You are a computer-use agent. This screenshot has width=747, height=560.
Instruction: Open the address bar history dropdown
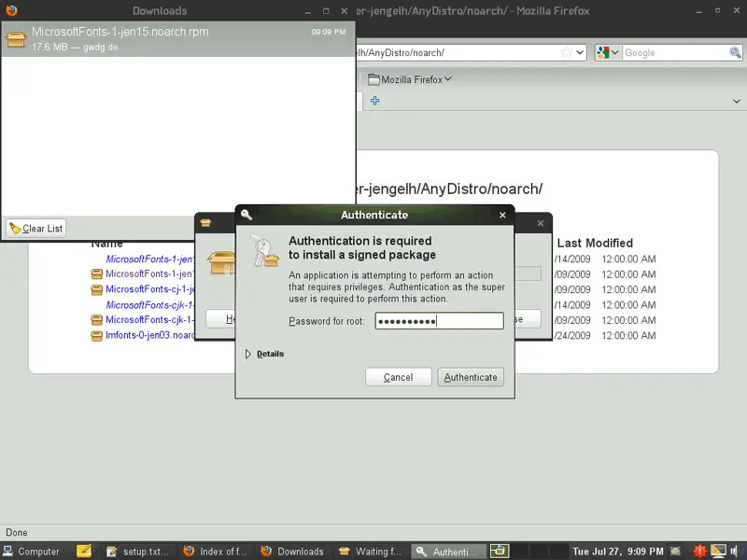point(580,52)
